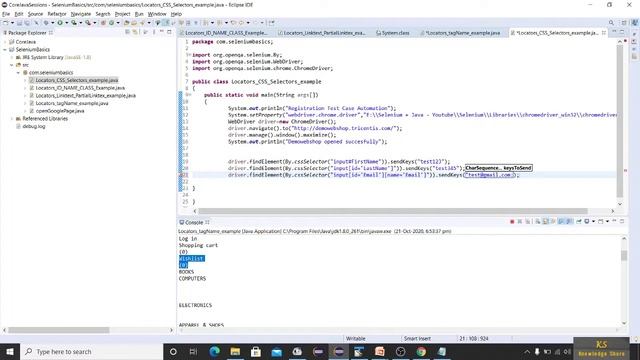Maximize the Console view
The width and height of the screenshot is (640, 360).
[x=622, y=221]
